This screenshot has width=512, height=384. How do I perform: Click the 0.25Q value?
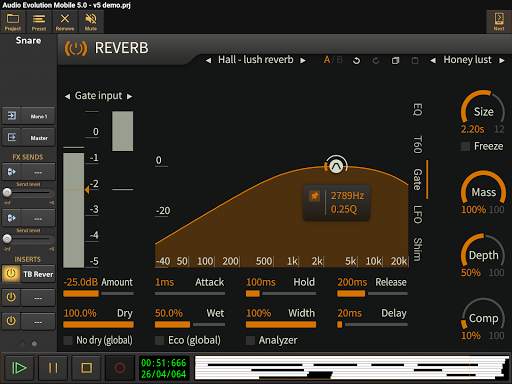(x=344, y=209)
